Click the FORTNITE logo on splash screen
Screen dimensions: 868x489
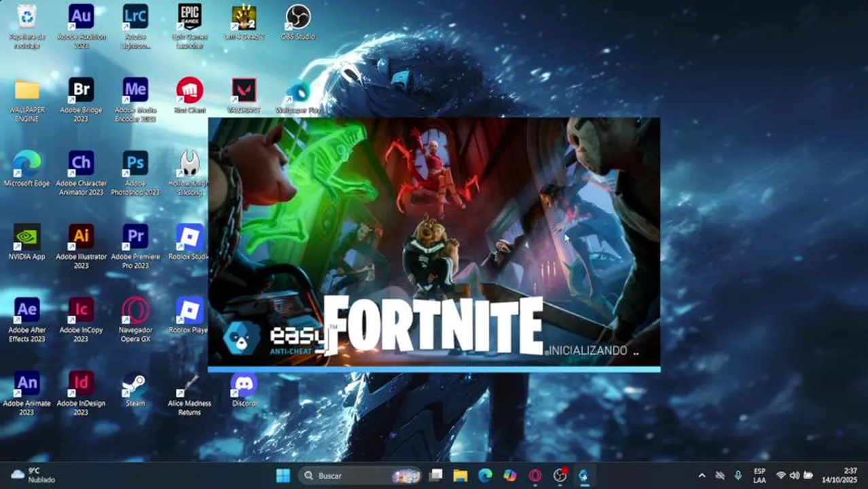click(433, 325)
